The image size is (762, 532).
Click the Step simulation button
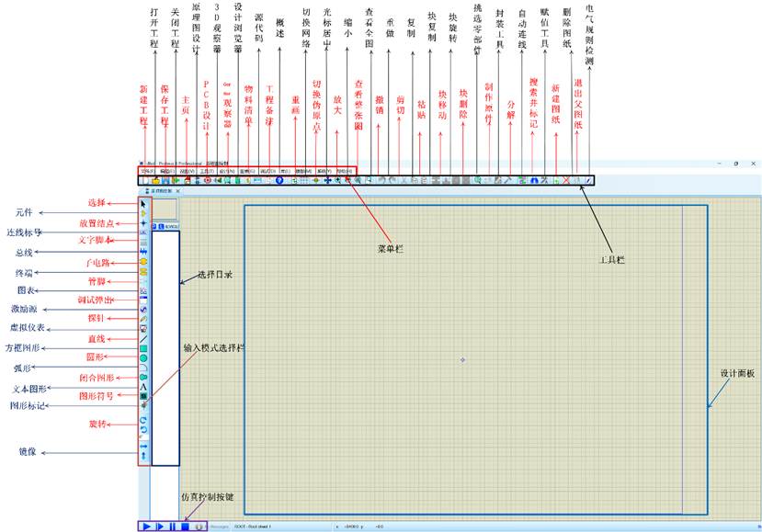[160, 526]
